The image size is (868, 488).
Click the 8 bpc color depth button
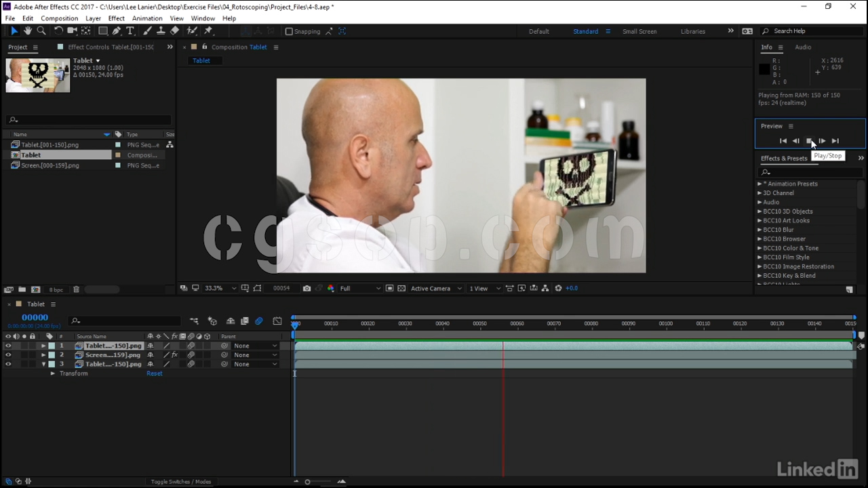click(x=56, y=289)
